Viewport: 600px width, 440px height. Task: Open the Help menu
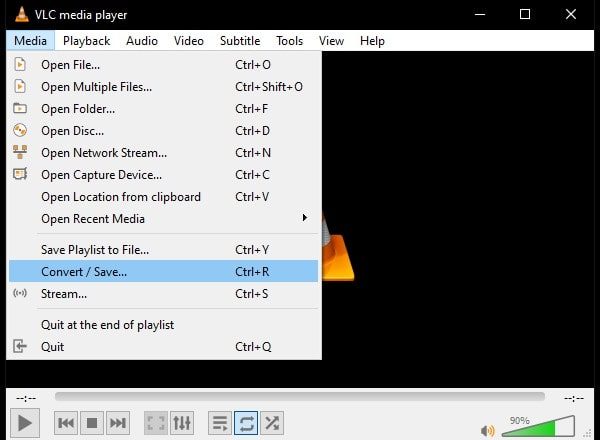pyautogui.click(x=372, y=41)
